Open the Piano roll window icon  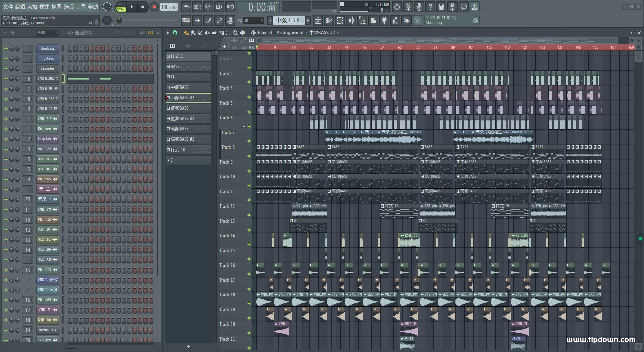[329, 21]
